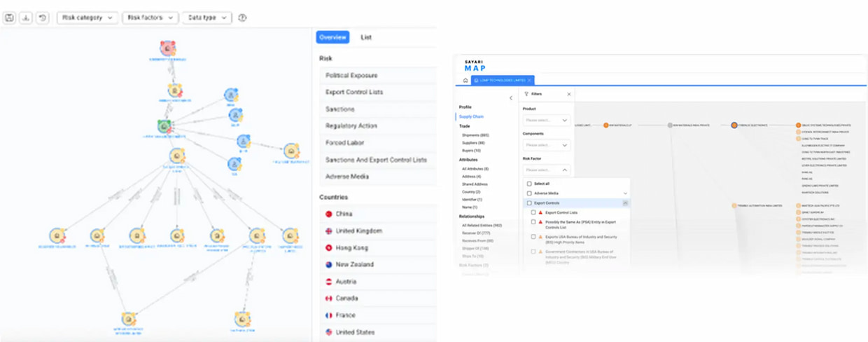The width and height of the screenshot is (868, 342).
Task: Tick the Export Control Lists checkbox
Action: (x=534, y=212)
